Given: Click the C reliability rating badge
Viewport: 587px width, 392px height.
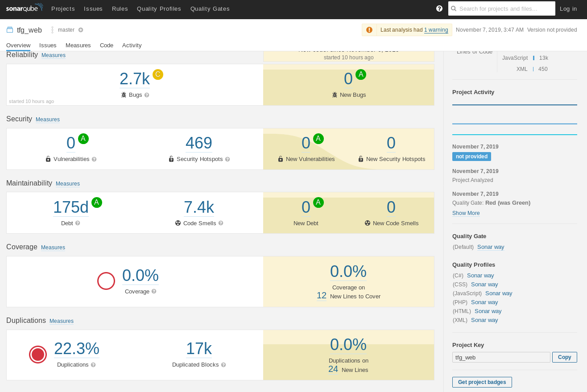Looking at the screenshot, I should pyautogui.click(x=158, y=74).
